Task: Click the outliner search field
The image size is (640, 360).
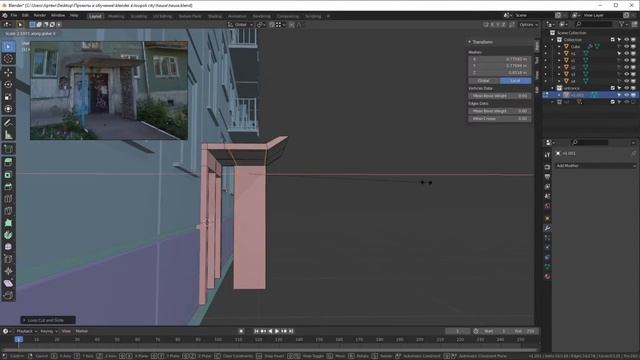Action: (x=593, y=24)
